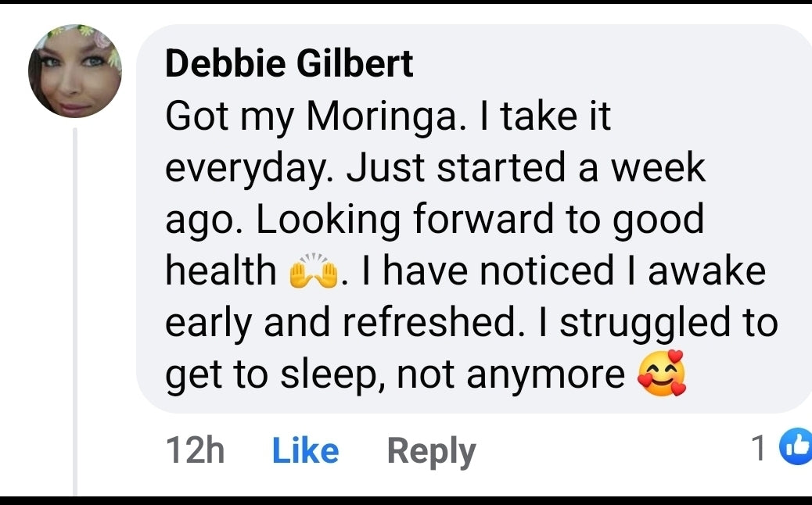Click the 12h timestamp
This screenshot has height=505, width=812.
pyautogui.click(x=196, y=451)
